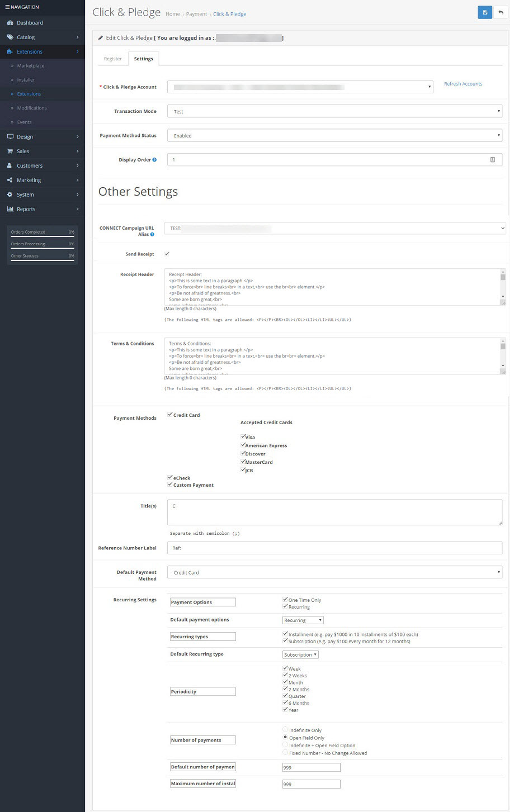The width and height of the screenshot is (514, 812).
Task: Click the Payment breadcrumb link
Action: point(196,14)
